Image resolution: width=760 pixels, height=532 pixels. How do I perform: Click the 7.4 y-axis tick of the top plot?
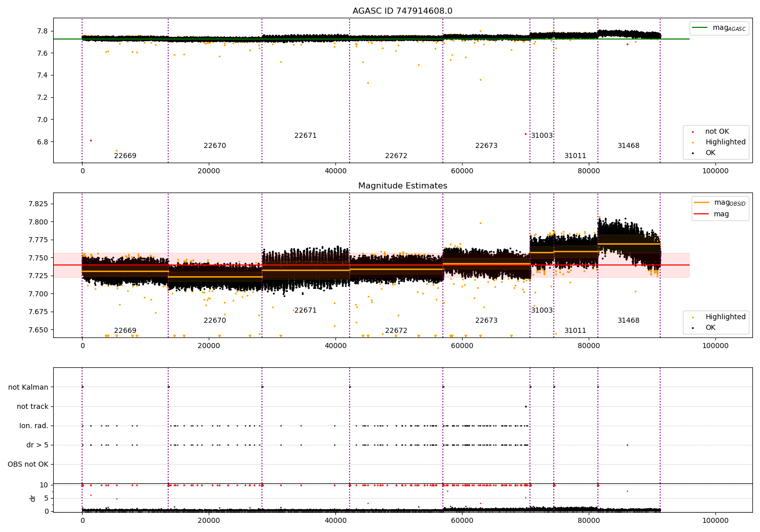point(43,75)
